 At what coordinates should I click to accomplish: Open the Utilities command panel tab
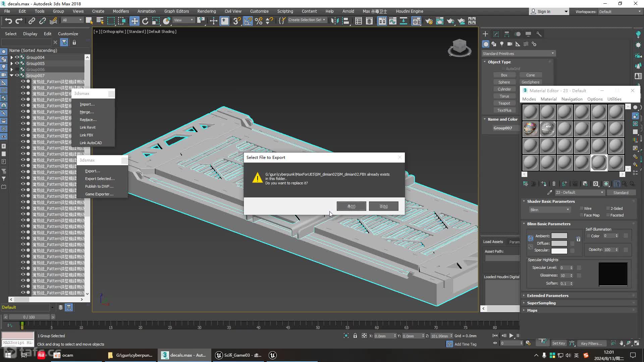point(539,34)
